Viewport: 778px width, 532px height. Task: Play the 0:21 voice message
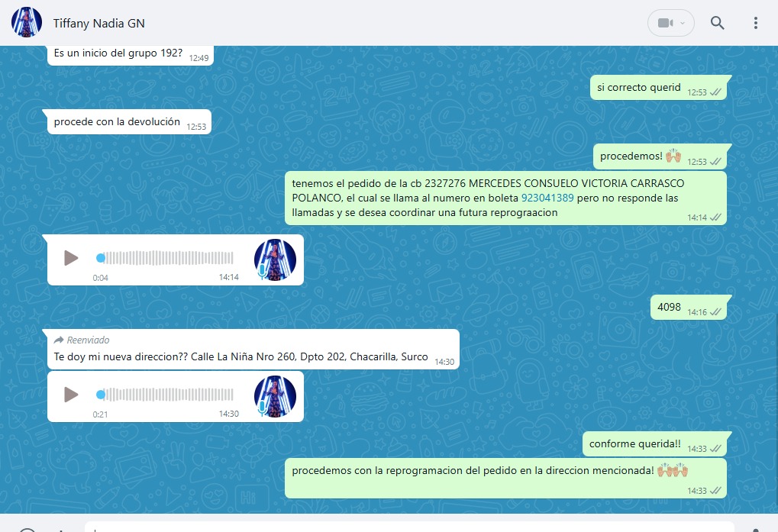(x=71, y=395)
